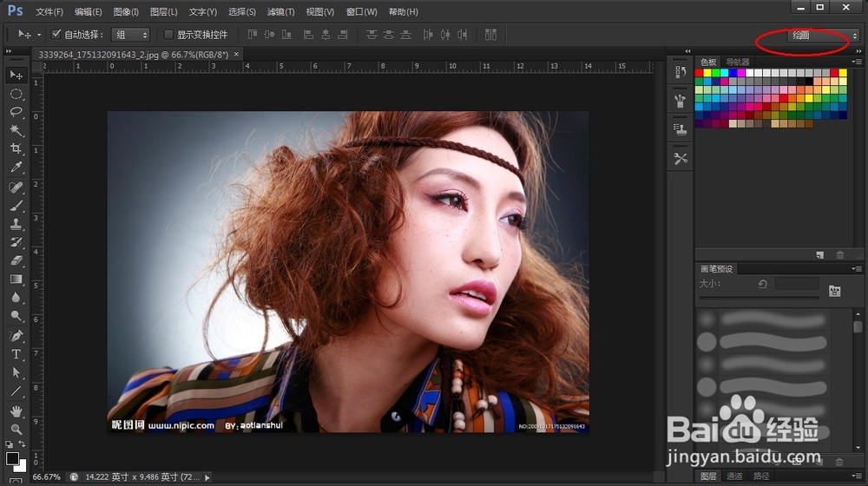Open the 组 auto-select dropdown

click(x=132, y=35)
